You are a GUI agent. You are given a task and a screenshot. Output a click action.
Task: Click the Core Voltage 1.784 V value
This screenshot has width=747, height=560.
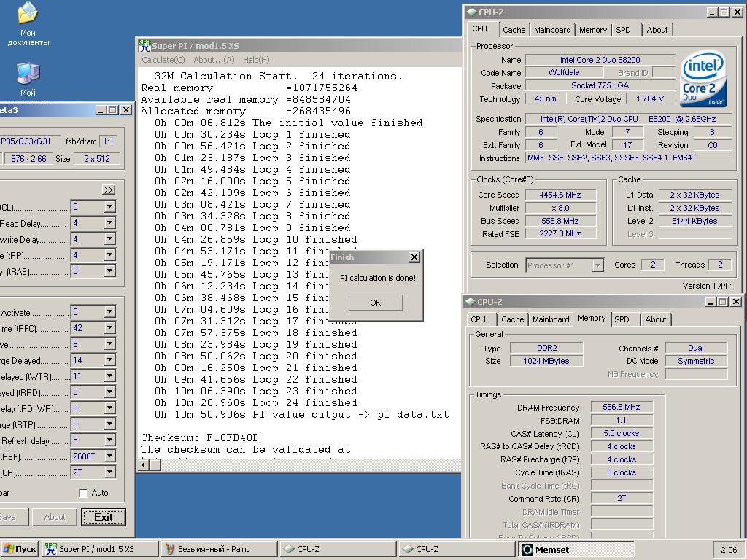coord(650,98)
